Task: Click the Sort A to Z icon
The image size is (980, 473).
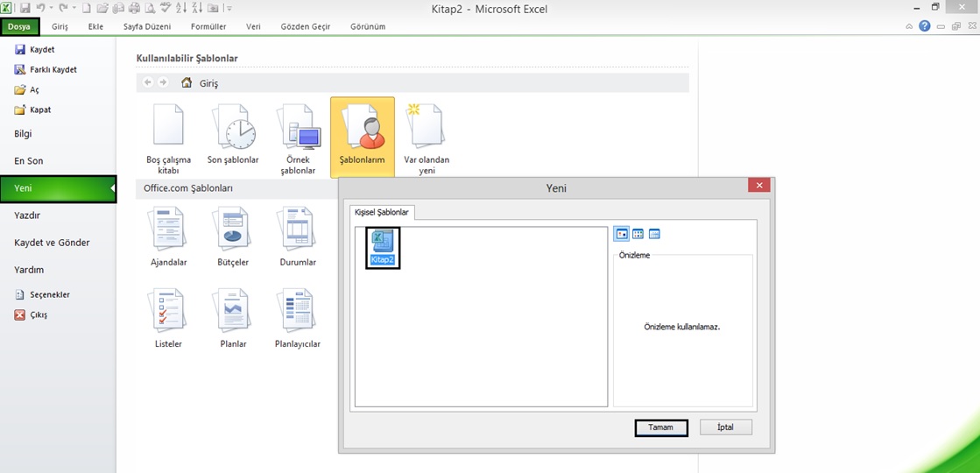Action: (x=181, y=8)
